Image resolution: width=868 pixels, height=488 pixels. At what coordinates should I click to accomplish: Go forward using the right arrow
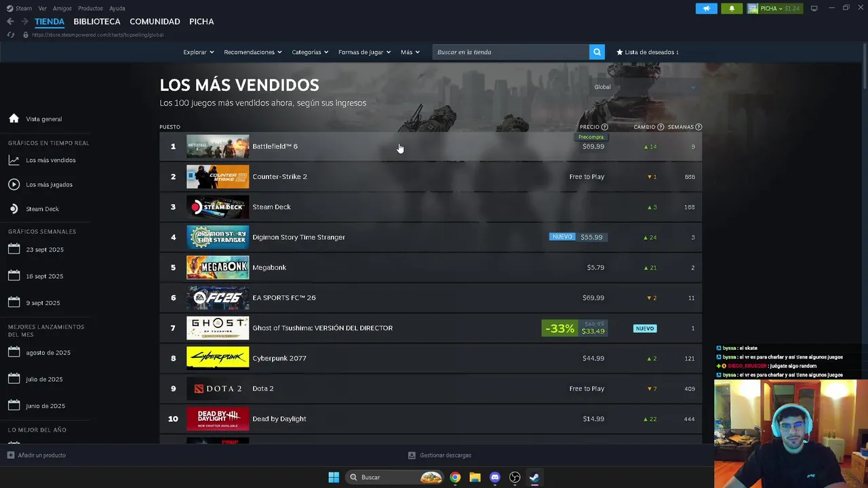[24, 22]
